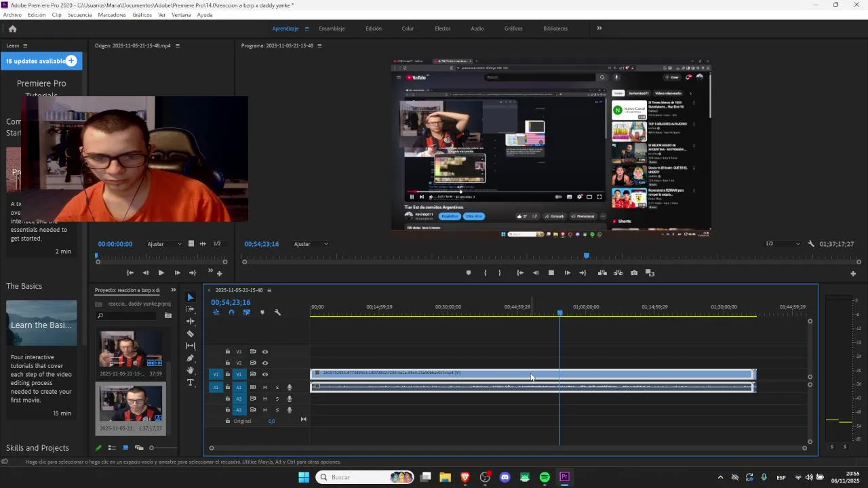The height and width of the screenshot is (488, 868).
Task: Select the Hand tool
Action: coord(190,370)
